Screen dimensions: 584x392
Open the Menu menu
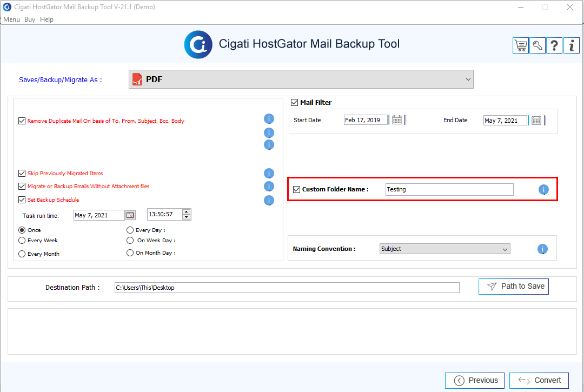coord(11,19)
